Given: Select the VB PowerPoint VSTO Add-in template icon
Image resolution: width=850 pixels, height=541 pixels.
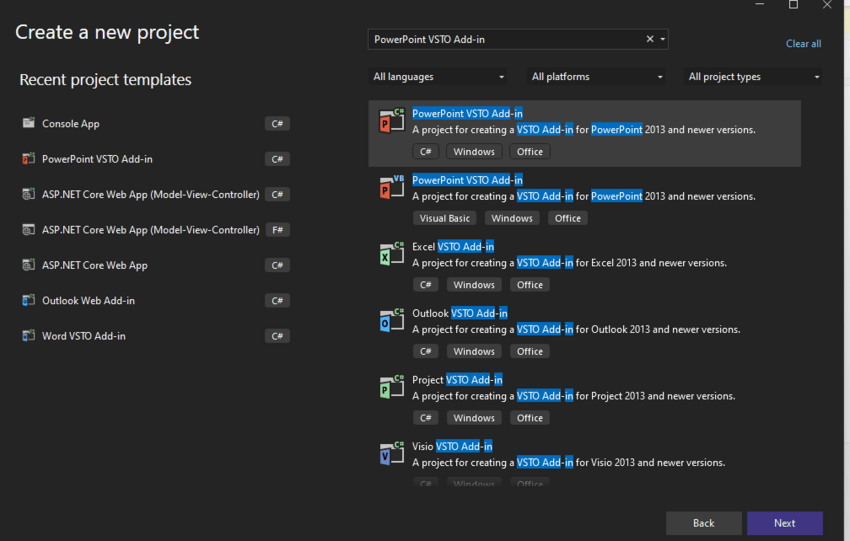Looking at the screenshot, I should pos(391,188).
